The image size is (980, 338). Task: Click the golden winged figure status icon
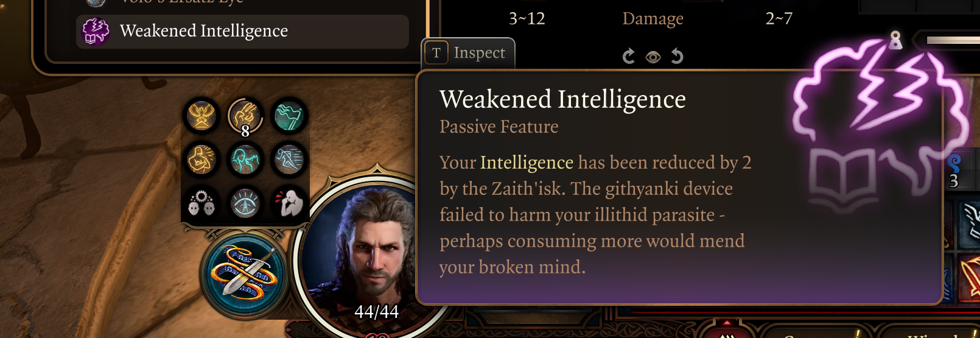pyautogui.click(x=201, y=115)
